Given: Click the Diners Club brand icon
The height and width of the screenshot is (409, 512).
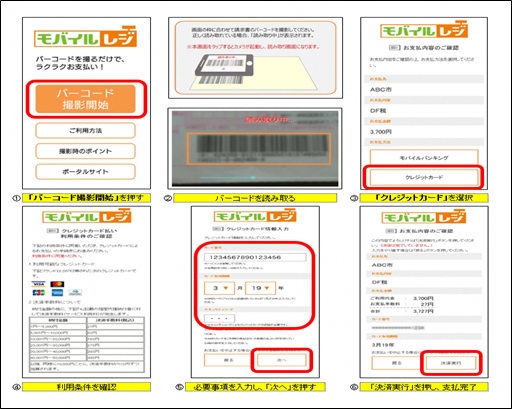Looking at the screenshot, I should coord(75,293).
